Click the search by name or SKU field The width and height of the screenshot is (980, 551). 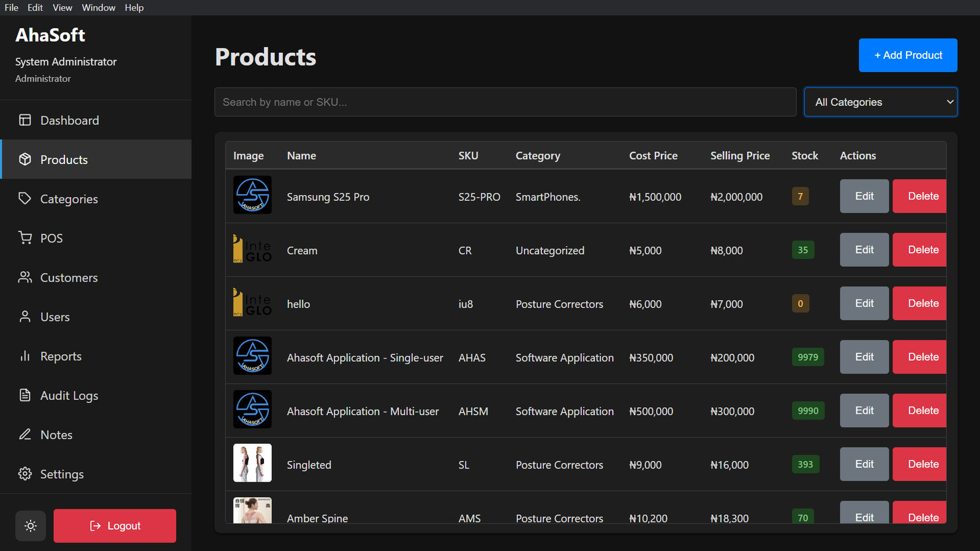pyautogui.click(x=505, y=102)
